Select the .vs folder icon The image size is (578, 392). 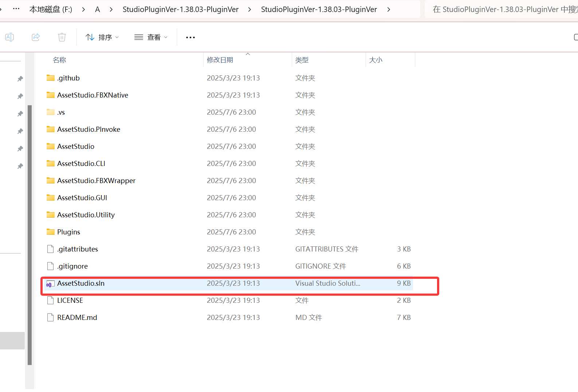click(51, 112)
